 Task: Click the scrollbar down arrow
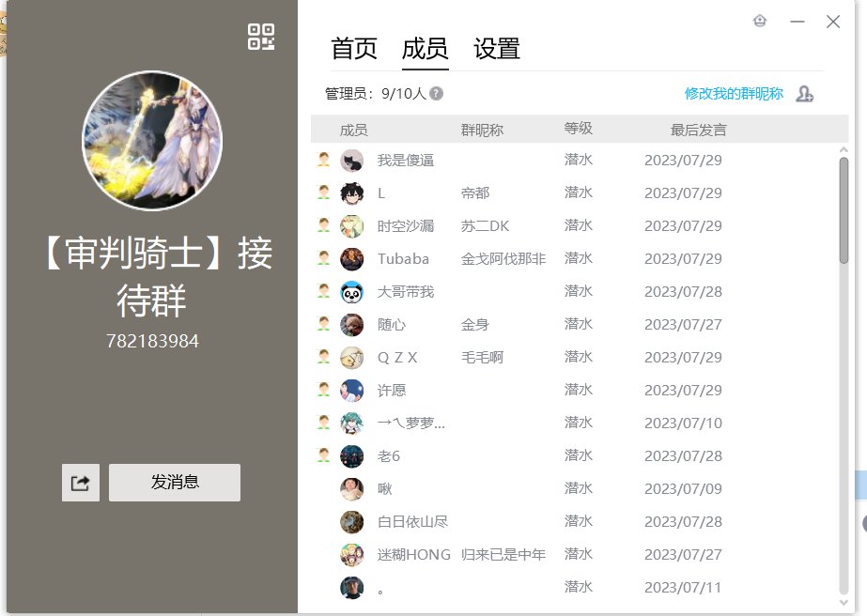coord(844,603)
